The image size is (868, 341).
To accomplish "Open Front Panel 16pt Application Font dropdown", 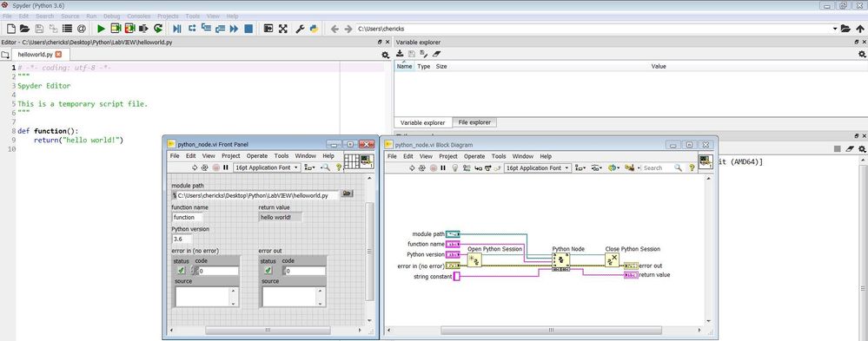I will 267,167.
